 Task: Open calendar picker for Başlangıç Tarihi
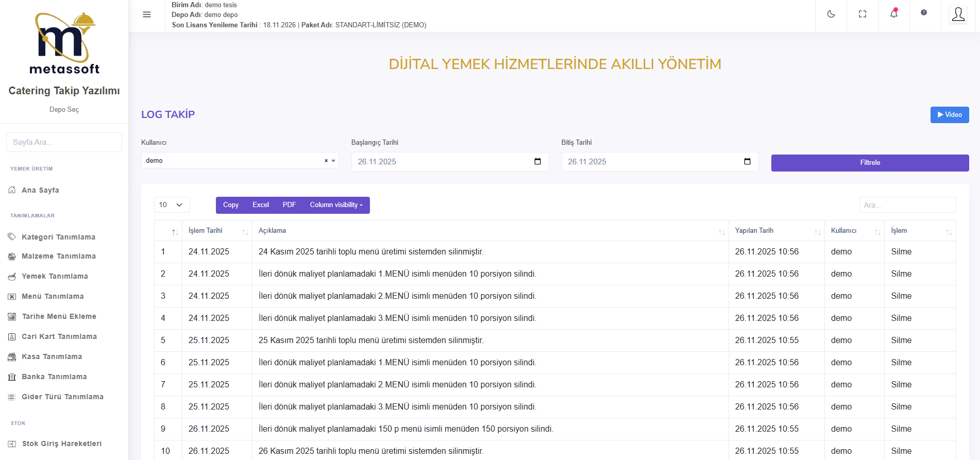pyautogui.click(x=537, y=162)
